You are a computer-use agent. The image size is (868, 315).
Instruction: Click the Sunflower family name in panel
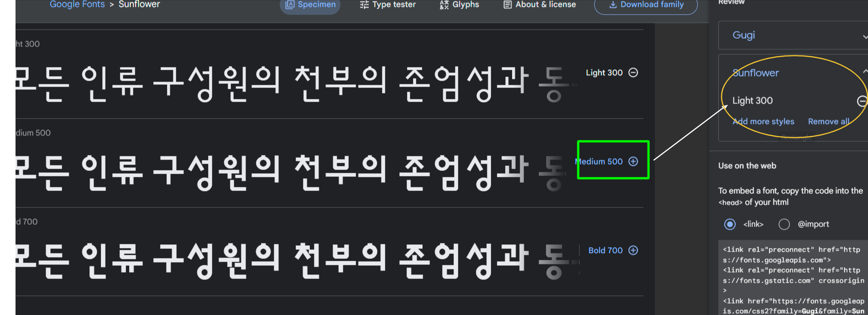[x=756, y=73]
